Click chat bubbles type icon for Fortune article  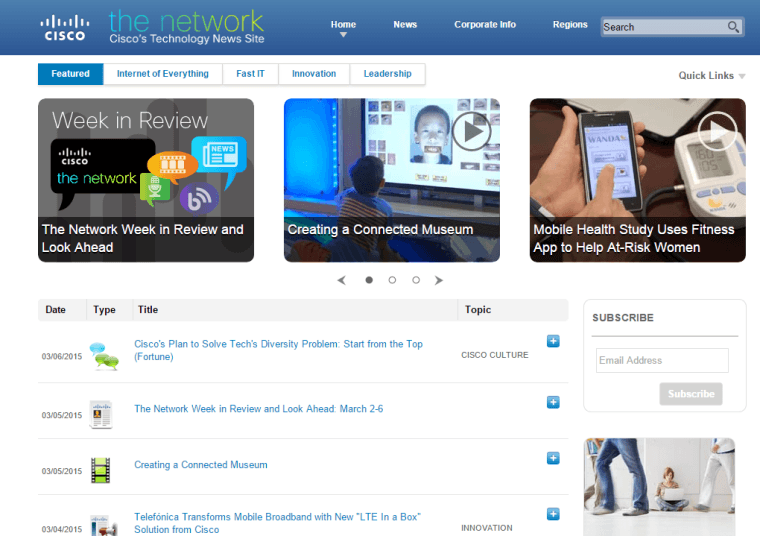[x=104, y=356]
